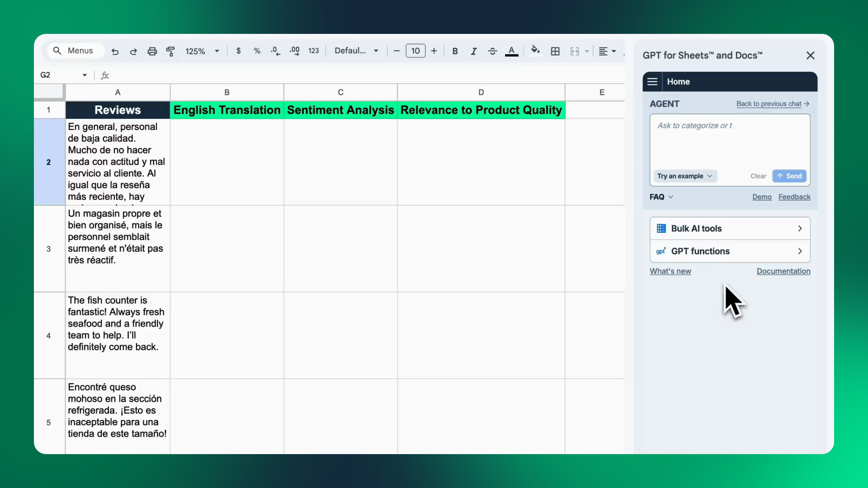
Task: Select the paint format roller icon
Action: 170,52
